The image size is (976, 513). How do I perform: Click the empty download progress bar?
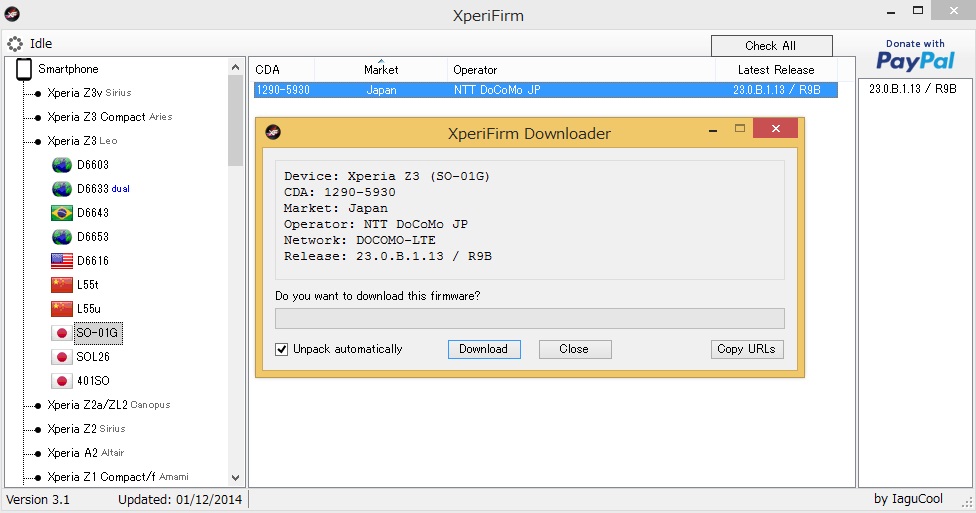tap(530, 318)
